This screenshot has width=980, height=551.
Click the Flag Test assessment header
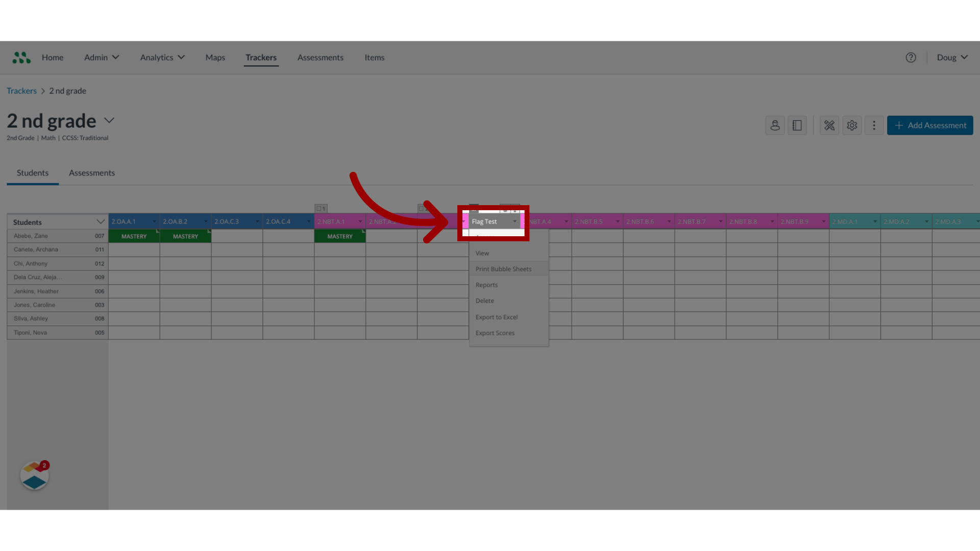493,221
